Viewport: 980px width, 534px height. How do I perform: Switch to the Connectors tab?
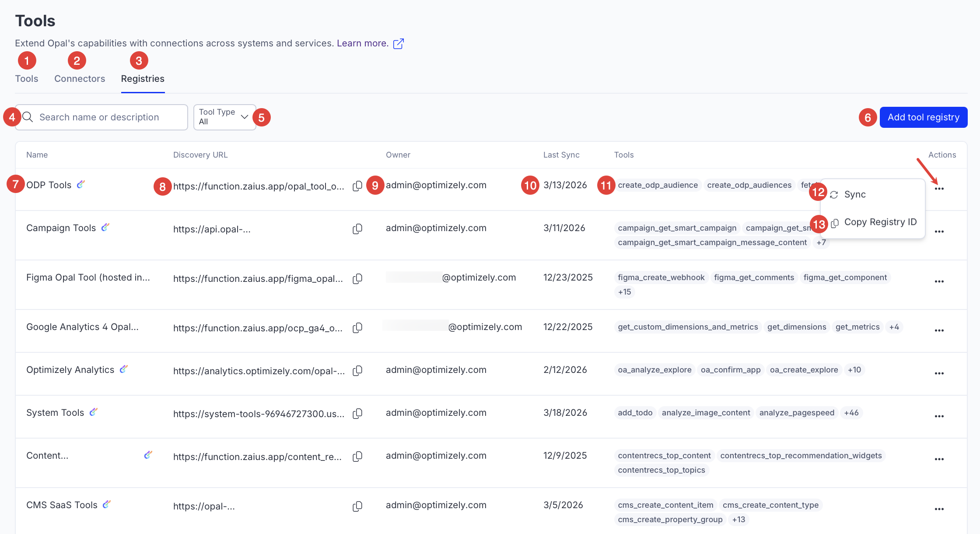(80, 79)
